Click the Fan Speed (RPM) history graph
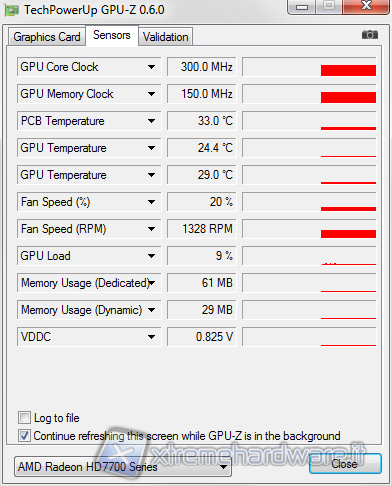 pos(309,229)
